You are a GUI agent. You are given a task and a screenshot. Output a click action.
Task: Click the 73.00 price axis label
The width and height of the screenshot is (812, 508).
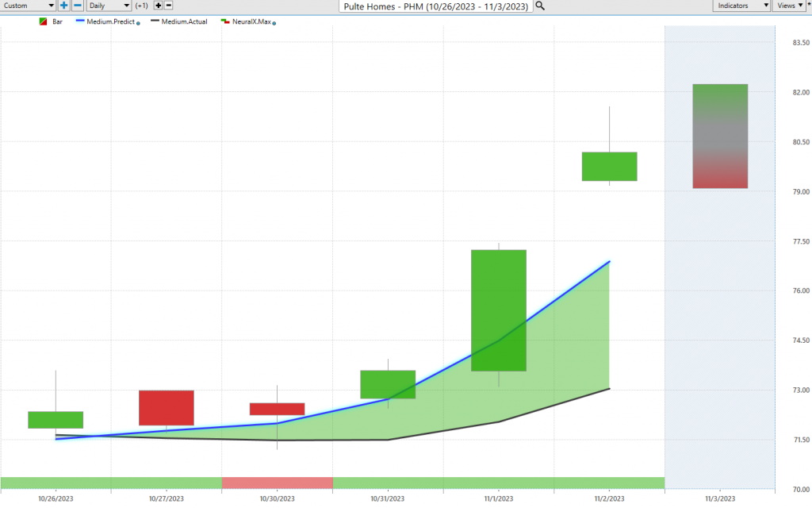[x=801, y=391]
